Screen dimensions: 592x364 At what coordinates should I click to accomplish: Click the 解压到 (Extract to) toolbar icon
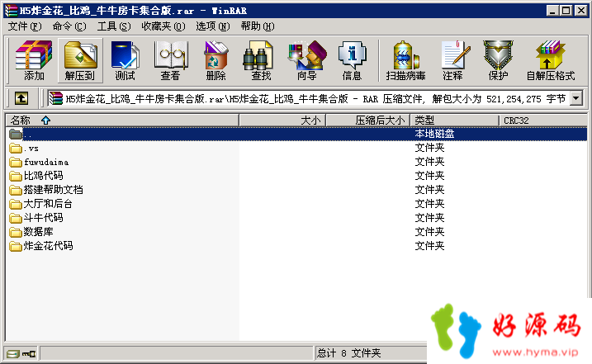click(80, 60)
